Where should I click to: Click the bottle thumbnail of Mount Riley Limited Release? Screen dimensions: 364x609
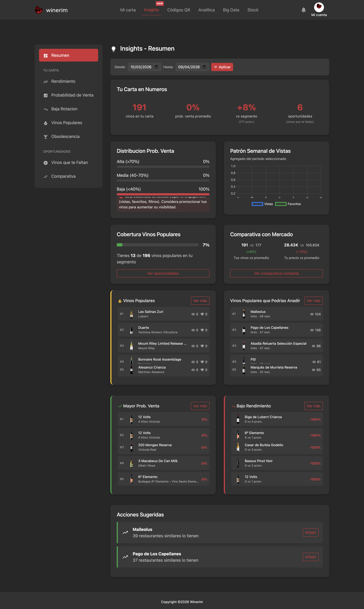[x=132, y=346]
